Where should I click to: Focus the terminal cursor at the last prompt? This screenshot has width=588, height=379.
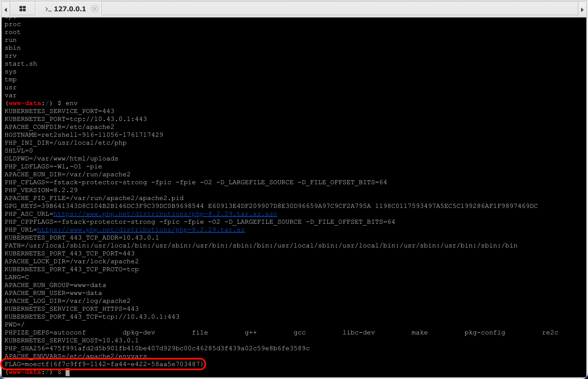coord(68,373)
